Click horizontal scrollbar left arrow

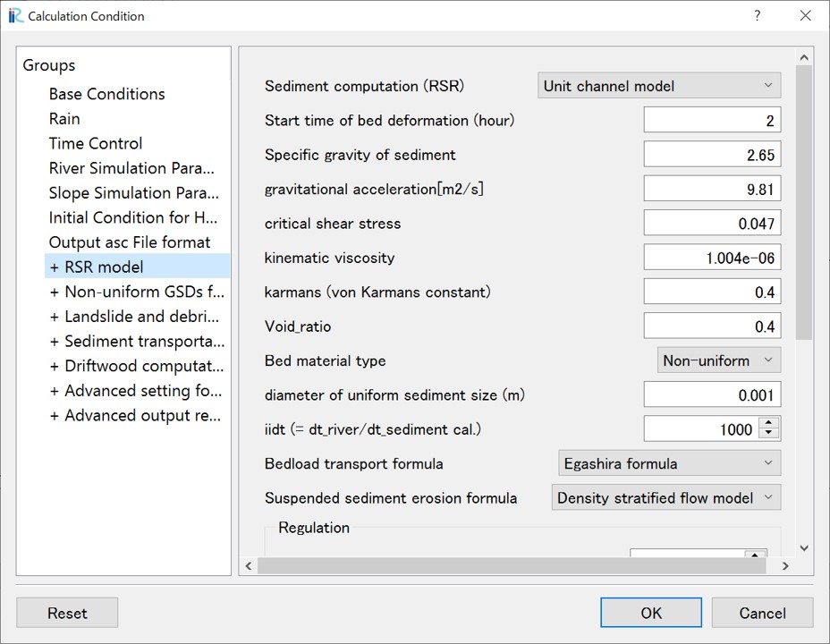pyautogui.click(x=249, y=565)
